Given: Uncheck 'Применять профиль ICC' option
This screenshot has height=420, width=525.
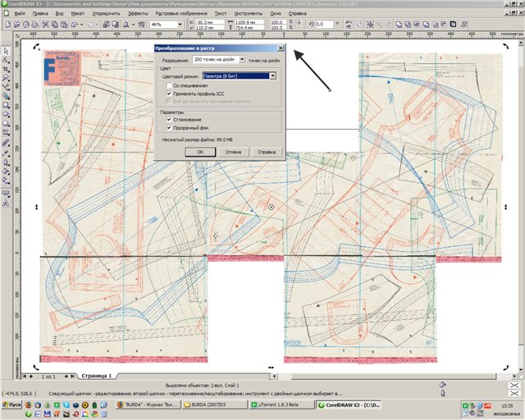Looking at the screenshot, I should point(168,93).
